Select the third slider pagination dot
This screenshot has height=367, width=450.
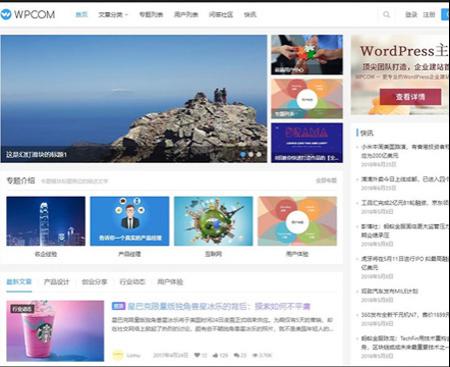tap(259, 154)
